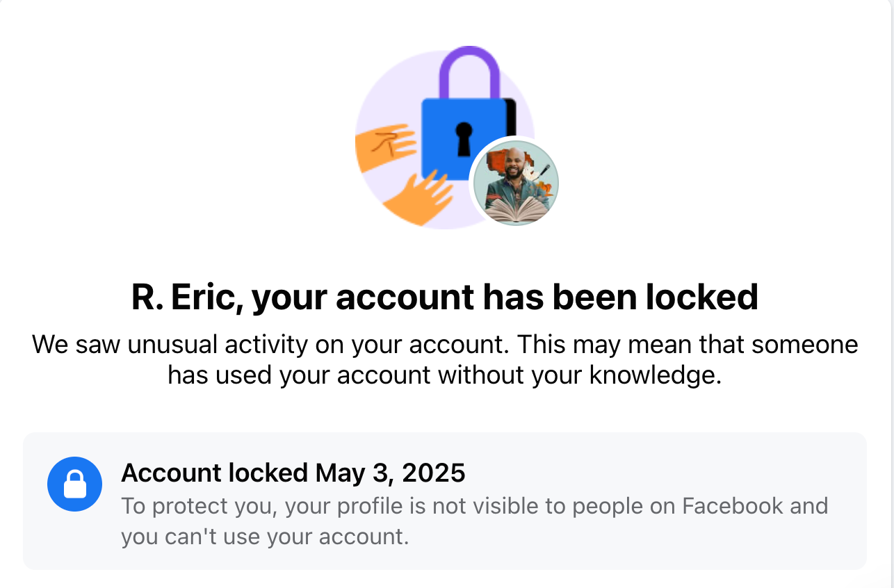Click the lower orange hand illustration
Screen dimensions: 894x588
click(420, 197)
